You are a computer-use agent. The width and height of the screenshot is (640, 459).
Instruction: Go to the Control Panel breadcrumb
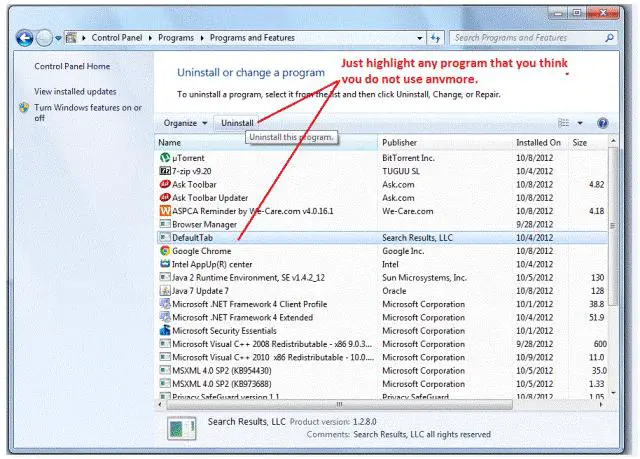117,38
